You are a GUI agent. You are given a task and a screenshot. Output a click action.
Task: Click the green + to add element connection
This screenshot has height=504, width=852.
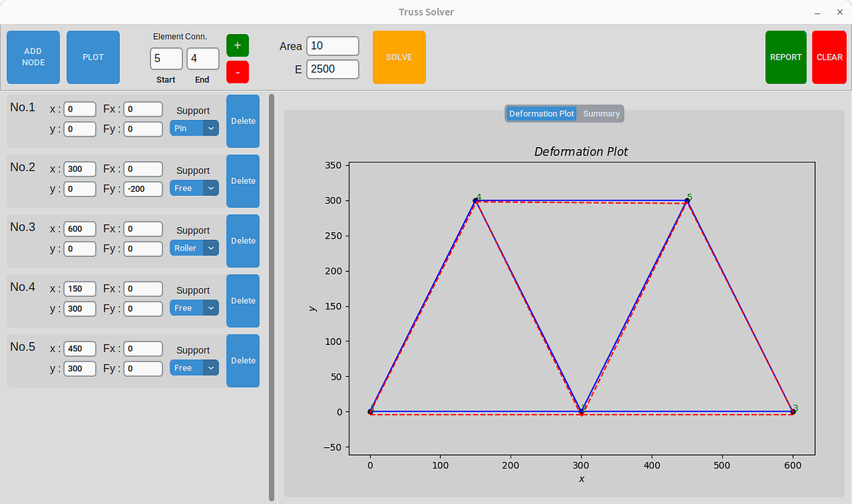point(237,45)
